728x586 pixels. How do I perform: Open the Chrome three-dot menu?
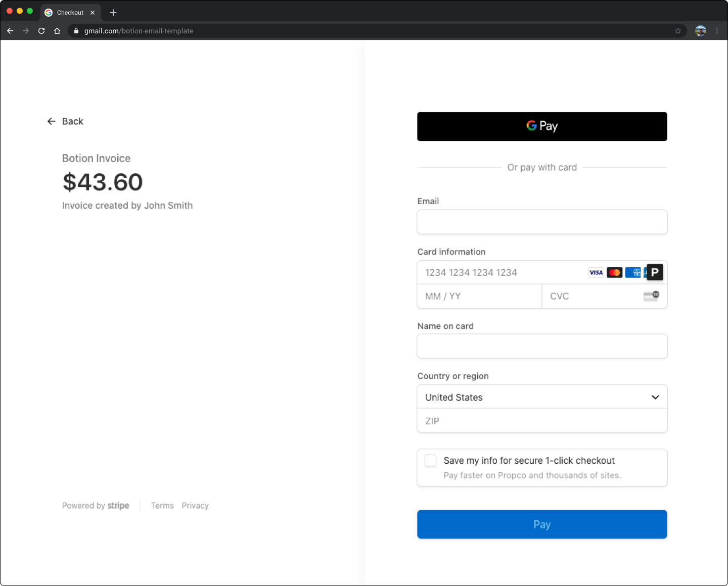(717, 31)
